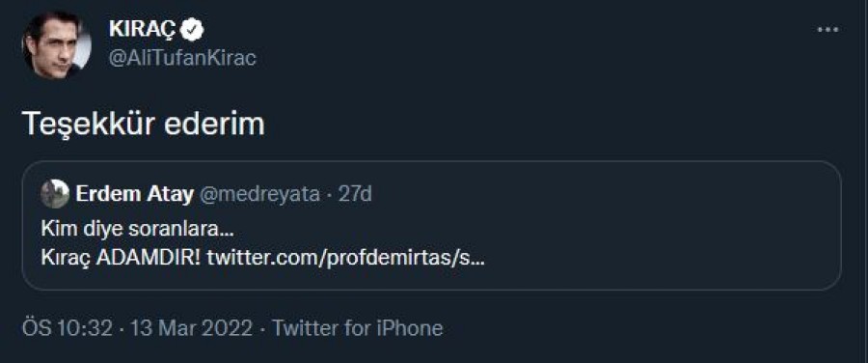
Task: Click the verified badge next to KIRAÇ
Action: [x=194, y=29]
